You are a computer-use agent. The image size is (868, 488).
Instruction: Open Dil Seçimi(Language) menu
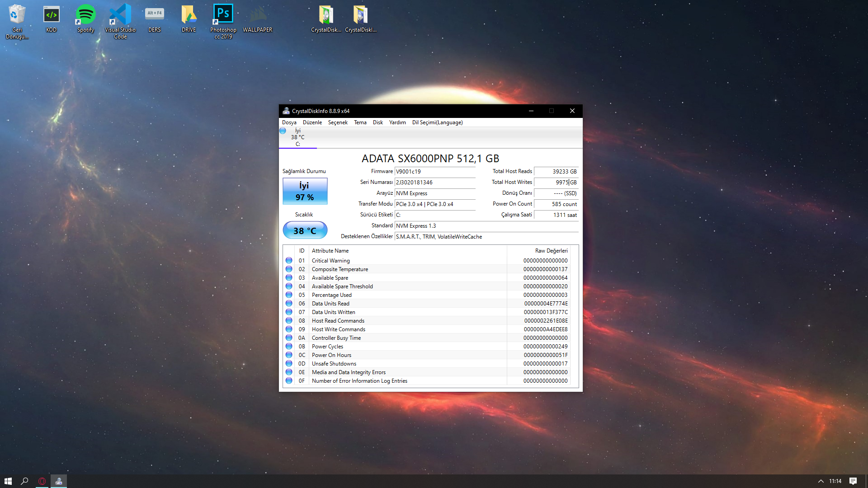point(437,122)
